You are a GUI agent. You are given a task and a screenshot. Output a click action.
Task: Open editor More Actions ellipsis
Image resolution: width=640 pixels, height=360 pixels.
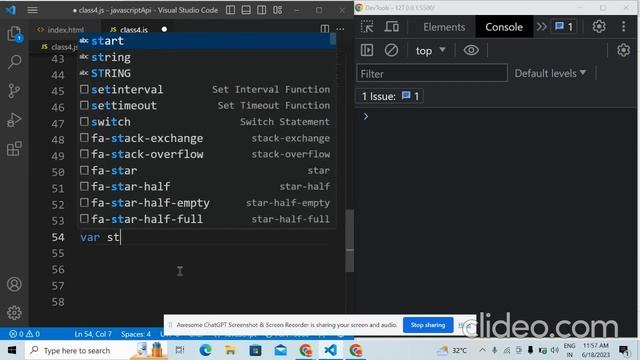pos(340,29)
